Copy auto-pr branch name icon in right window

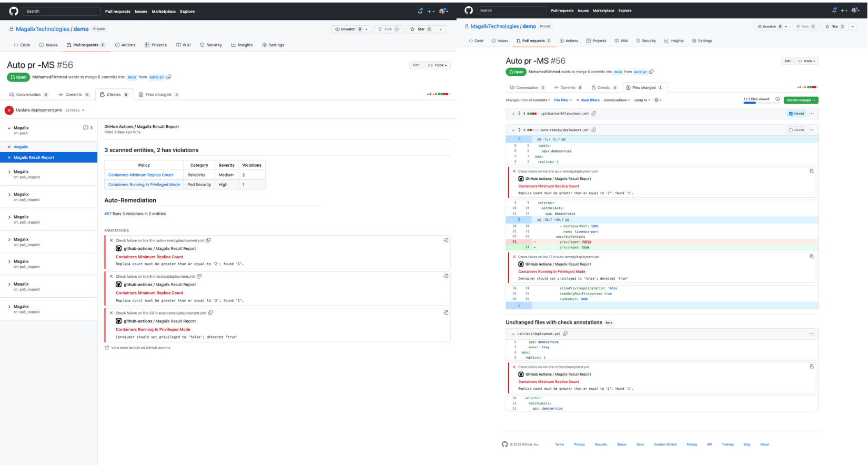click(x=651, y=72)
